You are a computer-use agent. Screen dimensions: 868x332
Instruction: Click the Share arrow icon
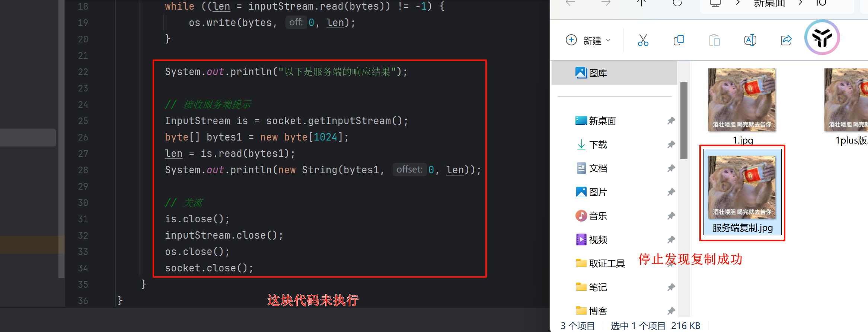tap(786, 40)
